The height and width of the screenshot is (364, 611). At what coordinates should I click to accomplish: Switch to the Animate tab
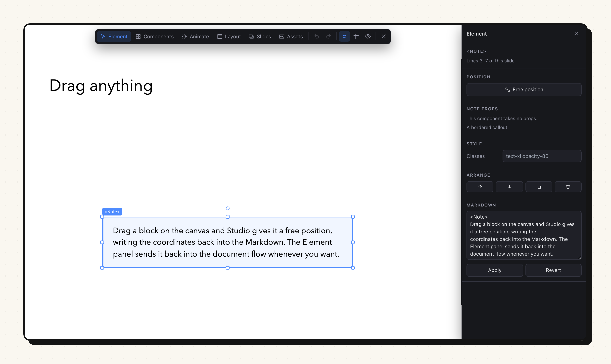pyautogui.click(x=195, y=37)
